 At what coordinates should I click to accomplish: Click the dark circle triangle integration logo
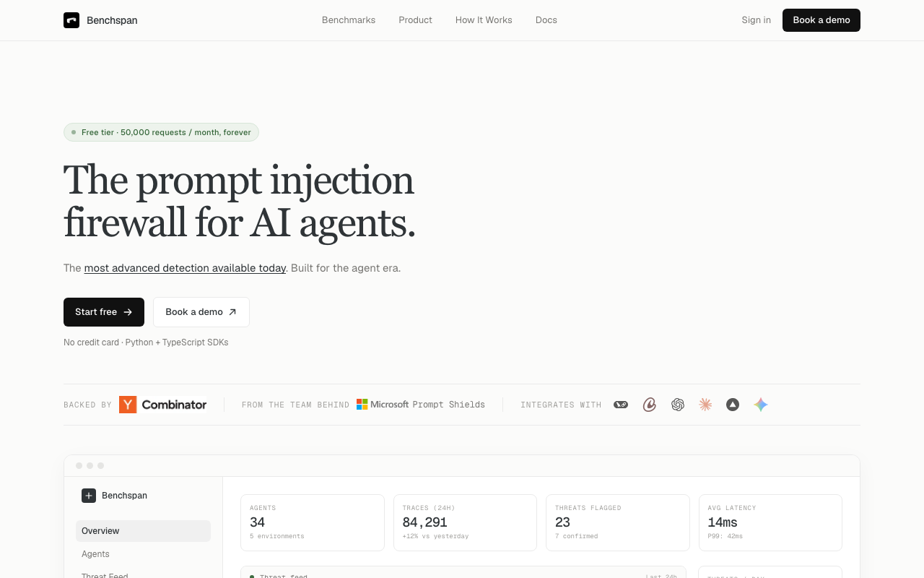(733, 405)
